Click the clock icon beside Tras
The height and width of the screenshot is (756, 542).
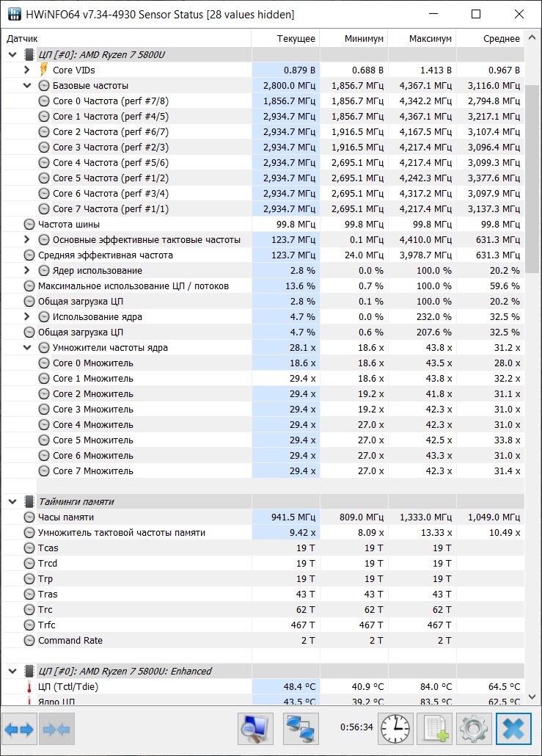coord(29,594)
